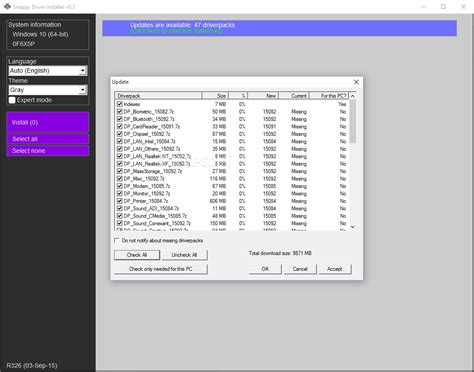
Task: Click the 606 MB size value
Action: pos(218,201)
